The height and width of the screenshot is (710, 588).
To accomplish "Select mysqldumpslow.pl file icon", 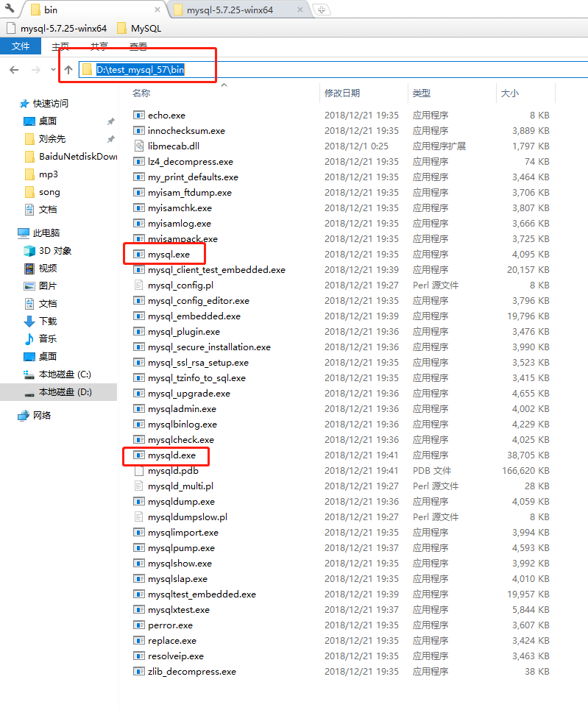I will click(138, 516).
